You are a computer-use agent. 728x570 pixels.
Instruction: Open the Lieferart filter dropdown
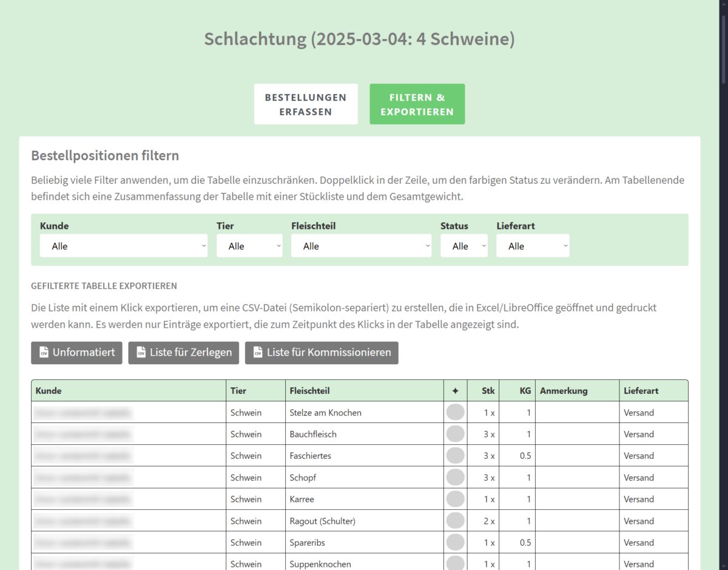533,245
